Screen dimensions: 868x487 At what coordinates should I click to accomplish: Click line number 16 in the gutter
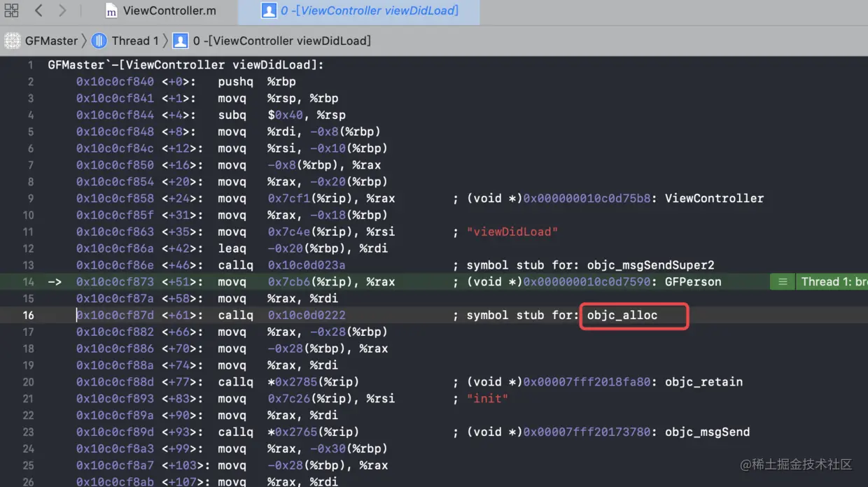coord(28,316)
